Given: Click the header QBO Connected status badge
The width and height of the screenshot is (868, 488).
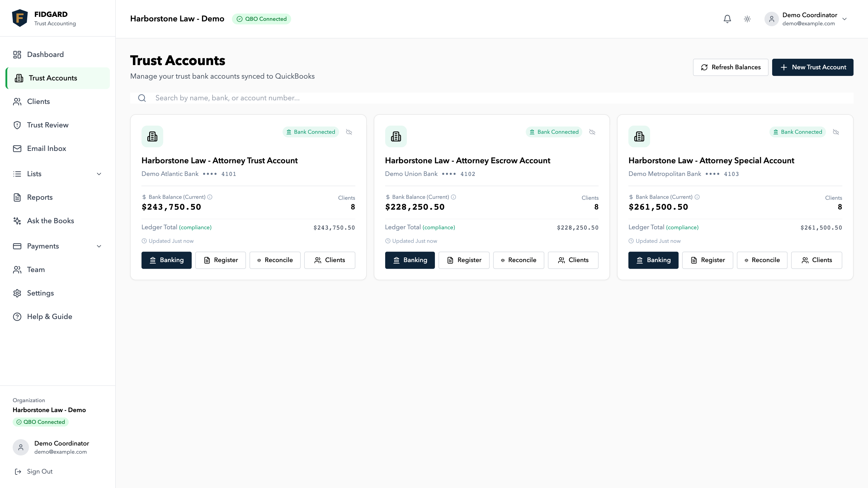Looking at the screenshot, I should tap(262, 19).
